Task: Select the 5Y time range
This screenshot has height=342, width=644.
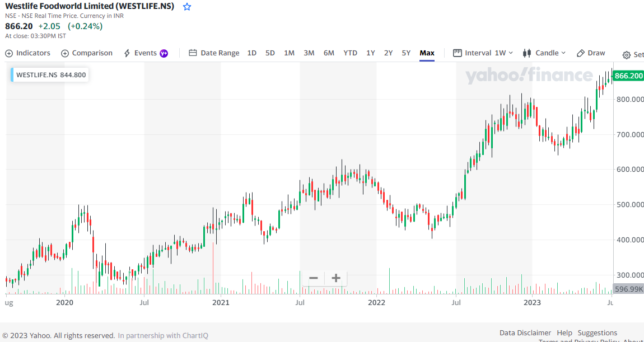Action: point(406,53)
